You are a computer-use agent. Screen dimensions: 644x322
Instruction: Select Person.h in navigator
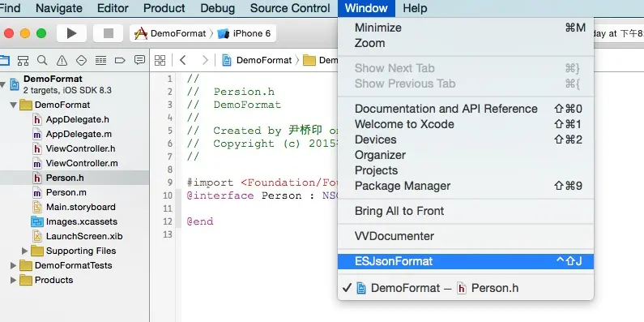tap(75, 178)
